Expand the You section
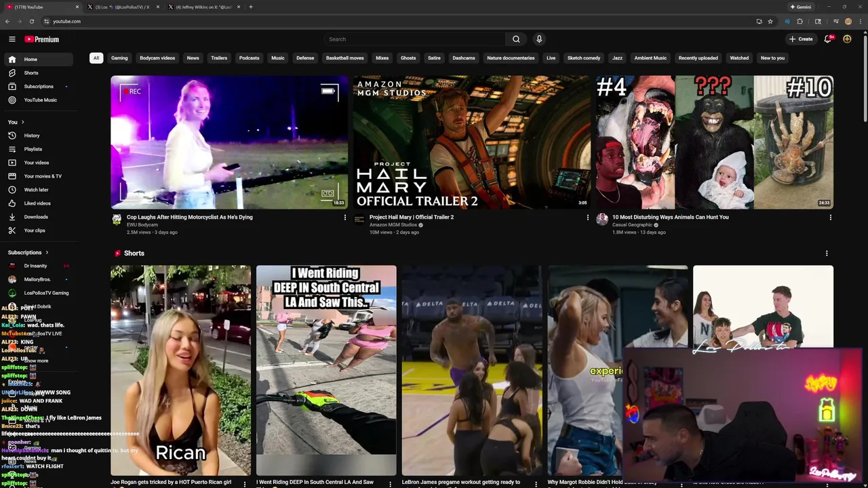 click(x=16, y=122)
